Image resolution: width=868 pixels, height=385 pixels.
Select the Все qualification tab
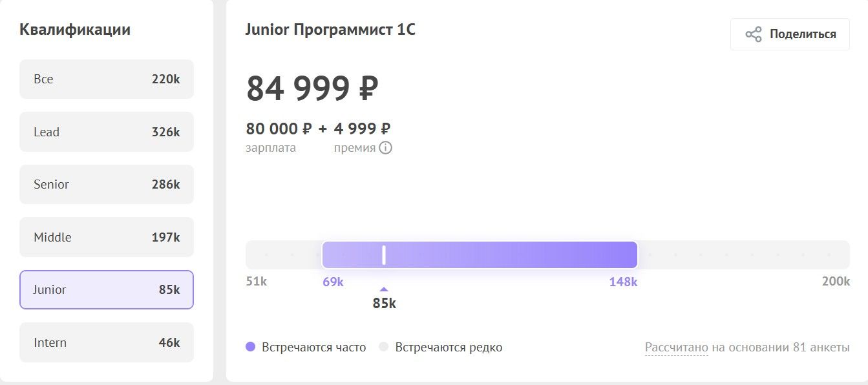click(x=107, y=79)
